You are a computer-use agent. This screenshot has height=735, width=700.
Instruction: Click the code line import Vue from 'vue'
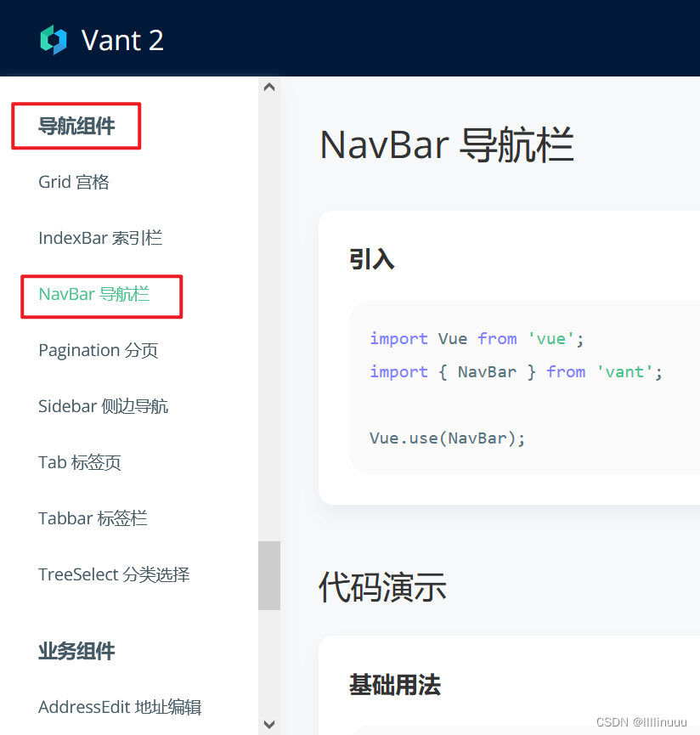coord(477,338)
